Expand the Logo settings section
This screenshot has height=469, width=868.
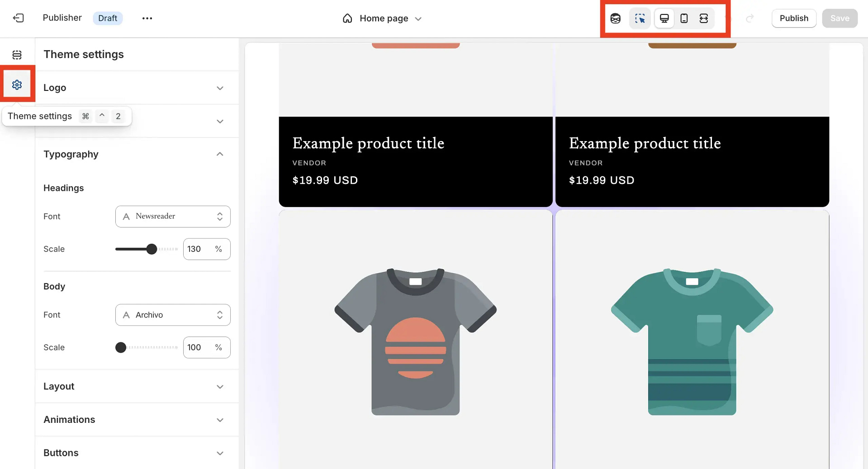(x=137, y=88)
